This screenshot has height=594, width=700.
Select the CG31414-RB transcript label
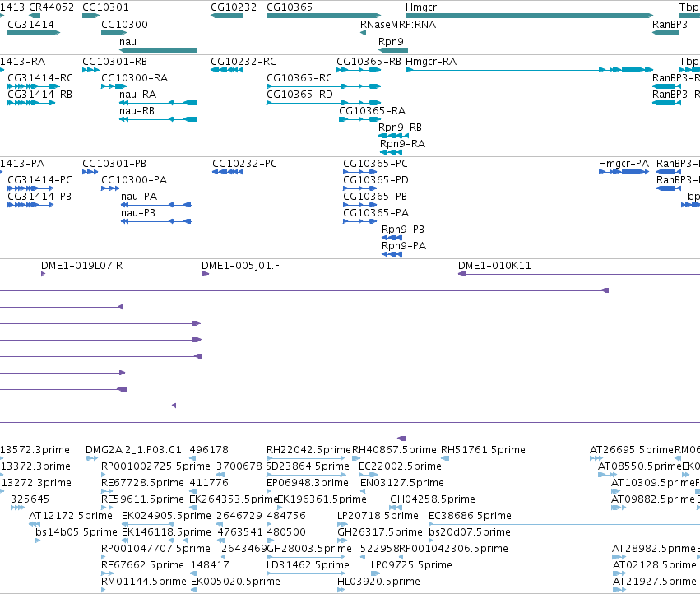[x=39, y=95]
